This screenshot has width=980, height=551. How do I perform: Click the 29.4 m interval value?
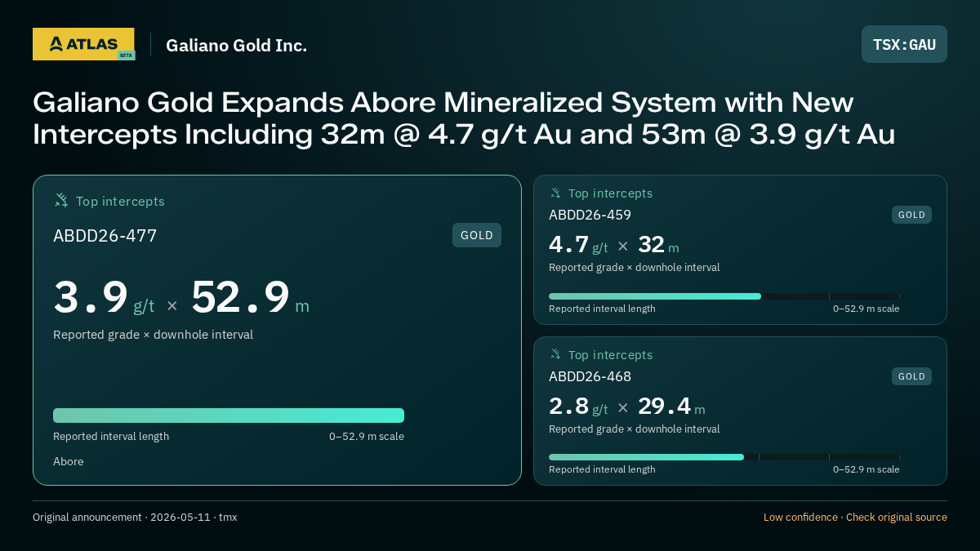(x=671, y=407)
